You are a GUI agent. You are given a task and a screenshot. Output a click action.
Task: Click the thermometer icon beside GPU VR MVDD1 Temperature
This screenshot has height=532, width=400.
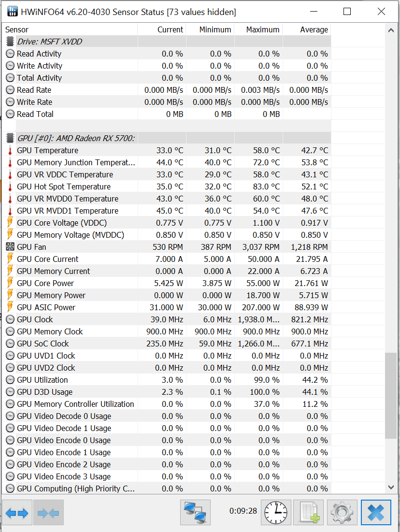(x=10, y=211)
